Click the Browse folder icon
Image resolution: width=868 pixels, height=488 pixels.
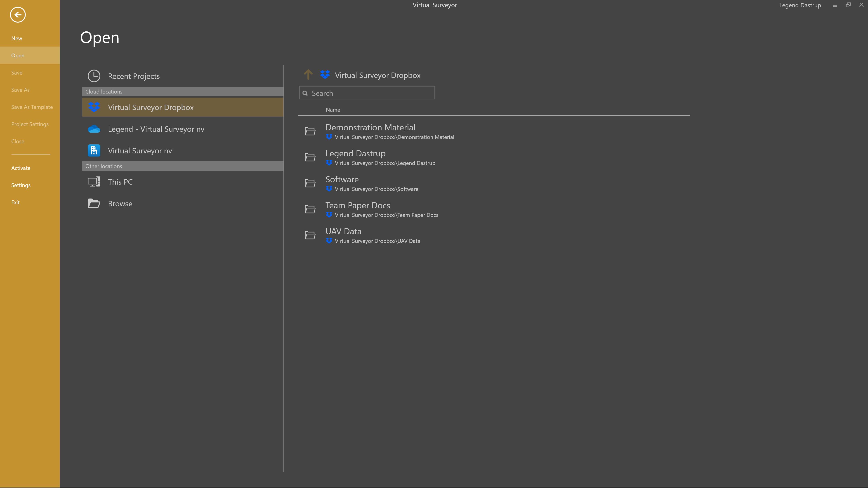click(94, 204)
